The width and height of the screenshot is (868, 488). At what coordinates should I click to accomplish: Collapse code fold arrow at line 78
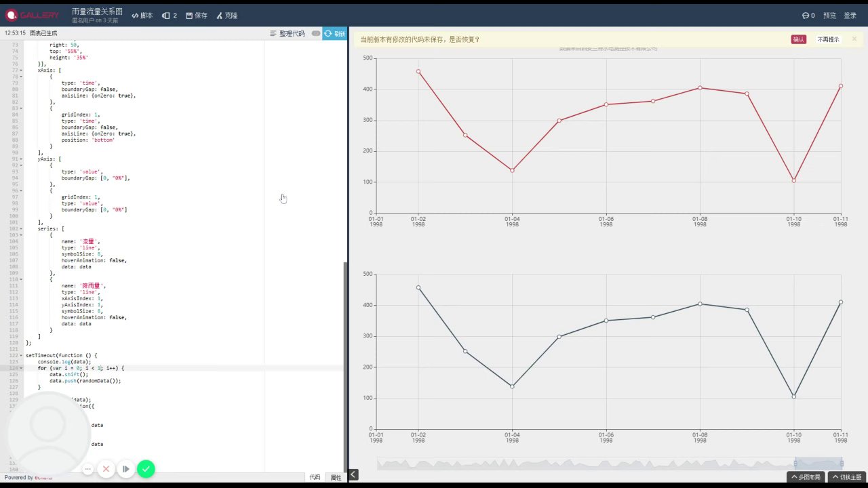(x=20, y=77)
